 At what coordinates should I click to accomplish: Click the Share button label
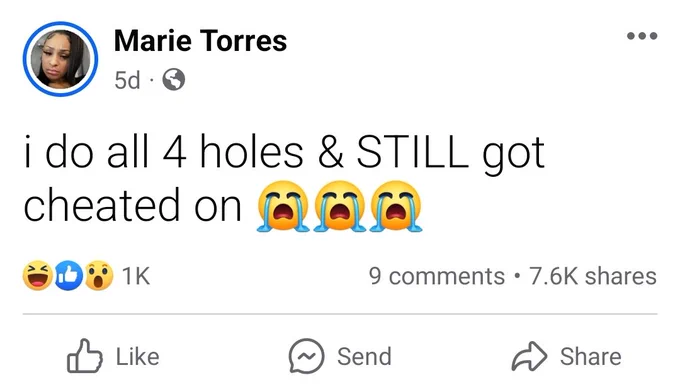(591, 356)
